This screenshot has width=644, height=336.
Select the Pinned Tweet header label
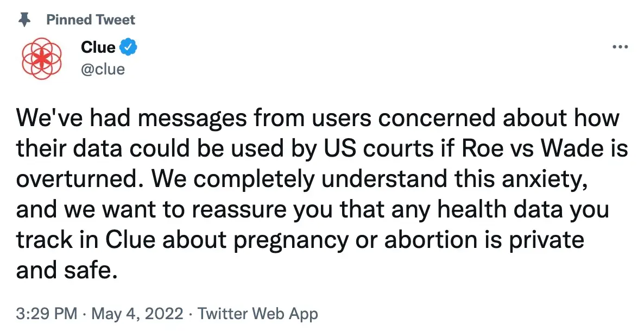[x=90, y=20]
